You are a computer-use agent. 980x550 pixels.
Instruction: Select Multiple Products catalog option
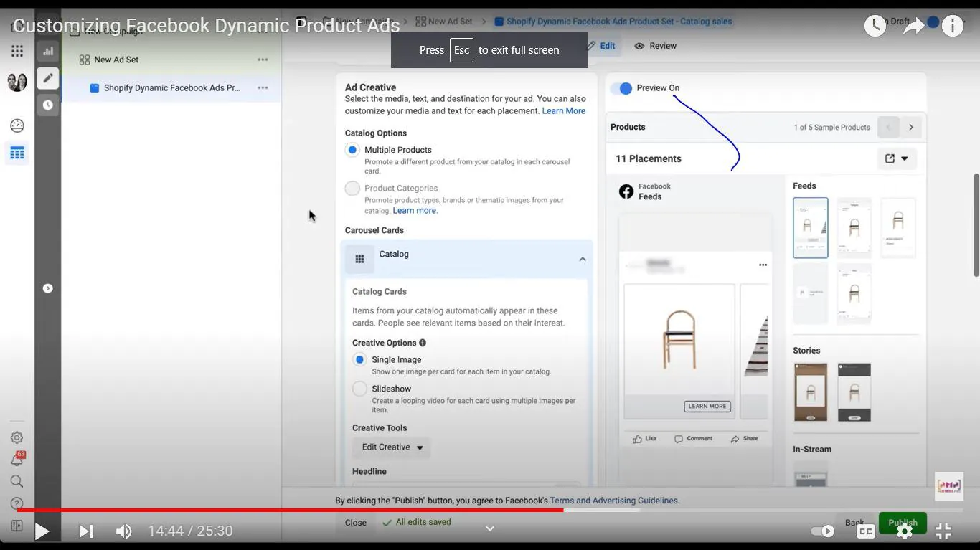[352, 150]
